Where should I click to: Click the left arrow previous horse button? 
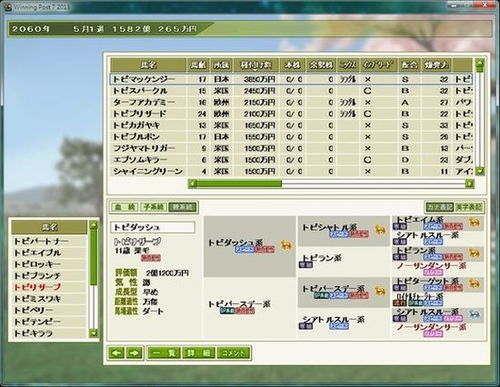[116, 353]
